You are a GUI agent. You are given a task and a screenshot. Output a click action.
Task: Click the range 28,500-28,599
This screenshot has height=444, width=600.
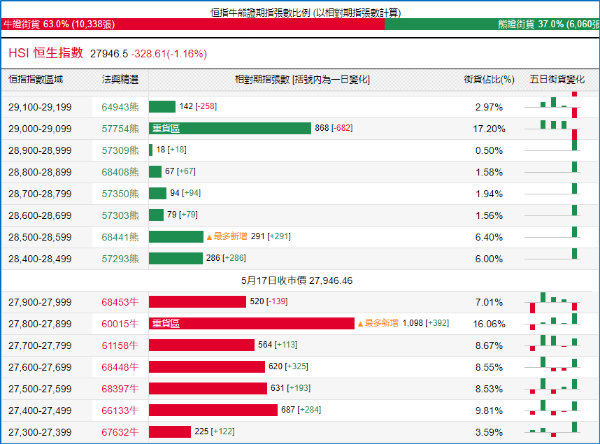point(40,237)
